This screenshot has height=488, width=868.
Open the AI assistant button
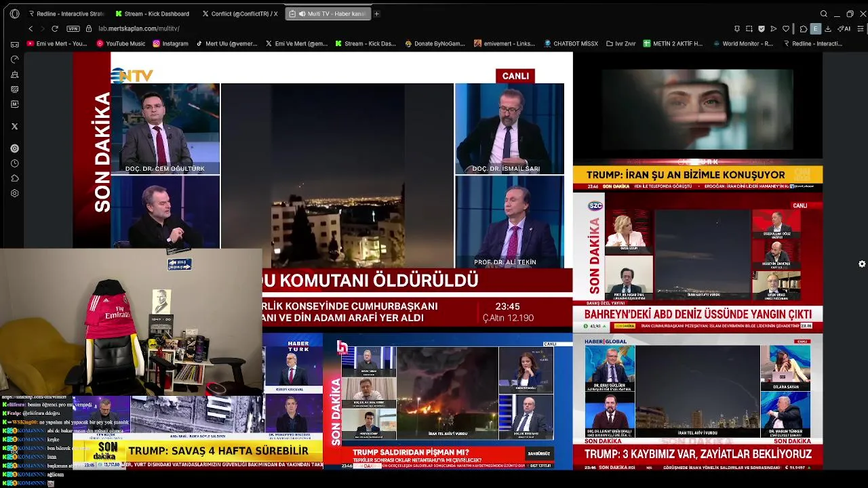845,28
